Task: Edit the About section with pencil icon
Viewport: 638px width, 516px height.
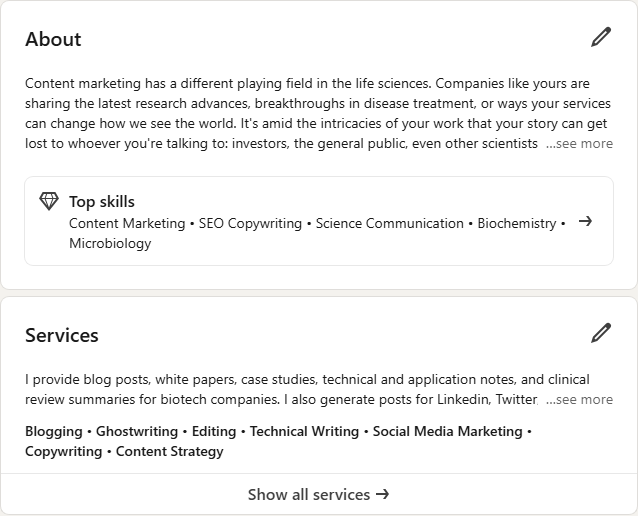Action: 601,37
